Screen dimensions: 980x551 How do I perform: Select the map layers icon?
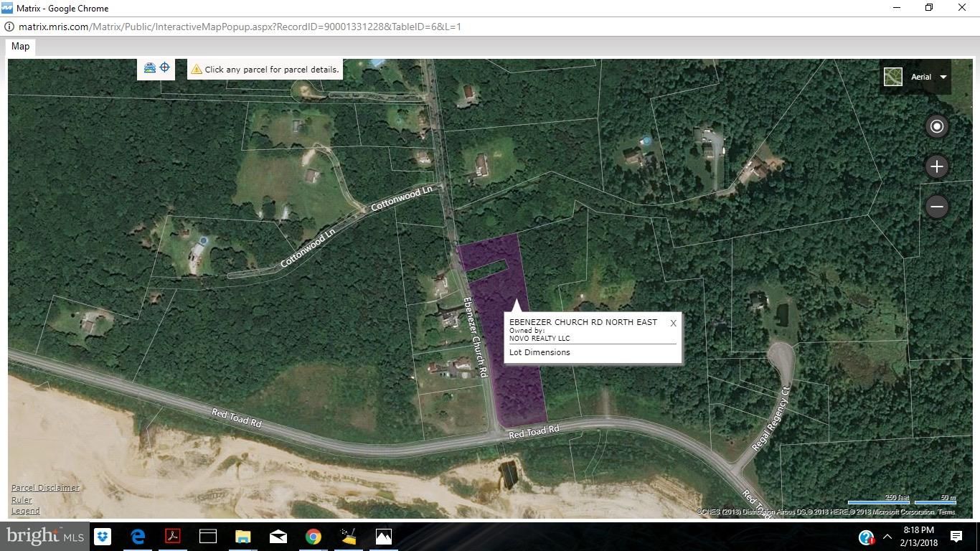click(x=149, y=67)
